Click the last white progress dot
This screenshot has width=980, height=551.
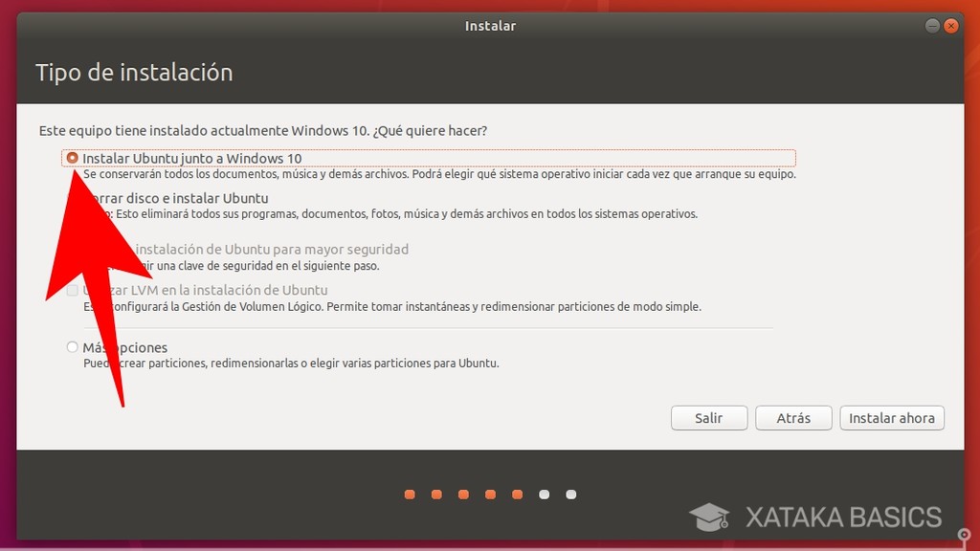pyautogui.click(x=570, y=495)
